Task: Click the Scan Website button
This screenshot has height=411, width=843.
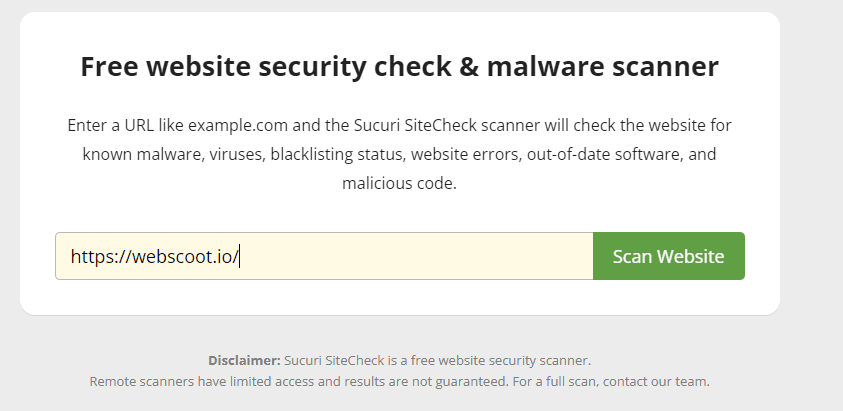Action: pyautogui.click(x=668, y=256)
